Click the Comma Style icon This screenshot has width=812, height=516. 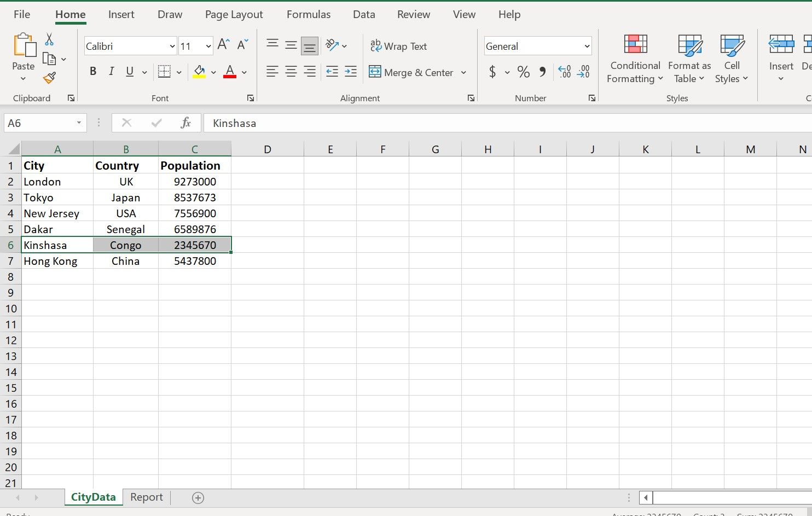point(542,72)
